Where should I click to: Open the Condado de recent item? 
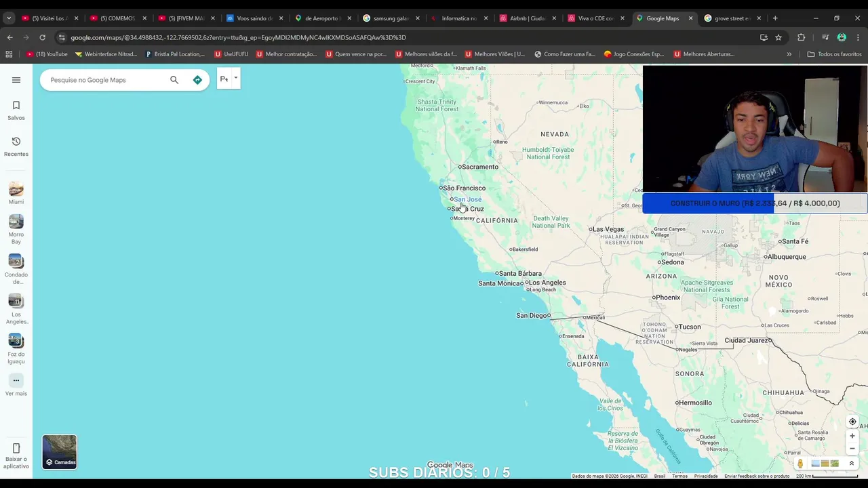click(16, 270)
